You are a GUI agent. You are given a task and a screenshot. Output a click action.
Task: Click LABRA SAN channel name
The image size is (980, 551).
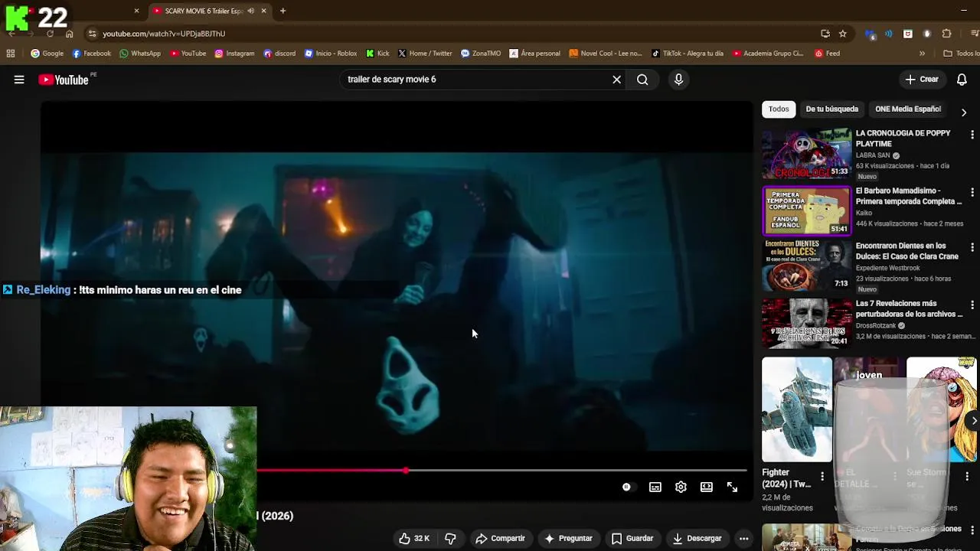pos(872,155)
